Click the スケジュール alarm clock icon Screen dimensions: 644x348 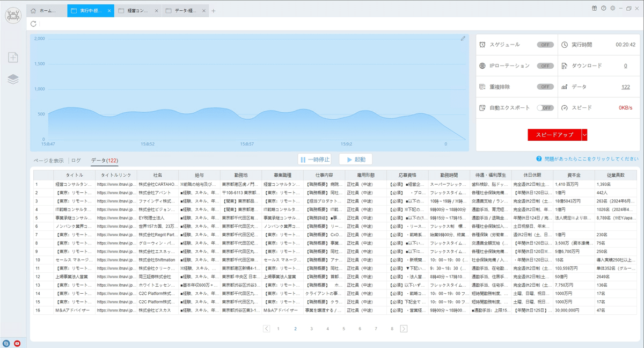click(x=482, y=45)
